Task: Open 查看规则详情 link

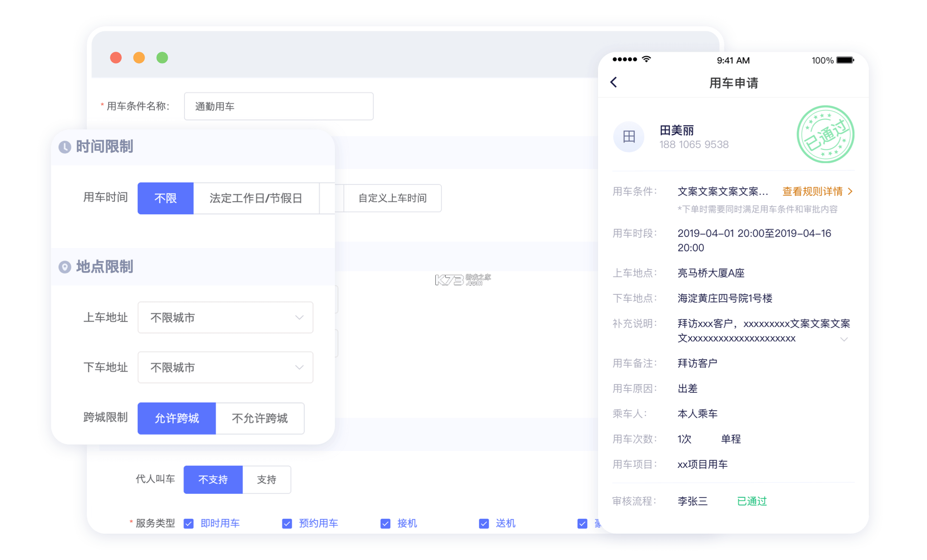Action: [812, 192]
